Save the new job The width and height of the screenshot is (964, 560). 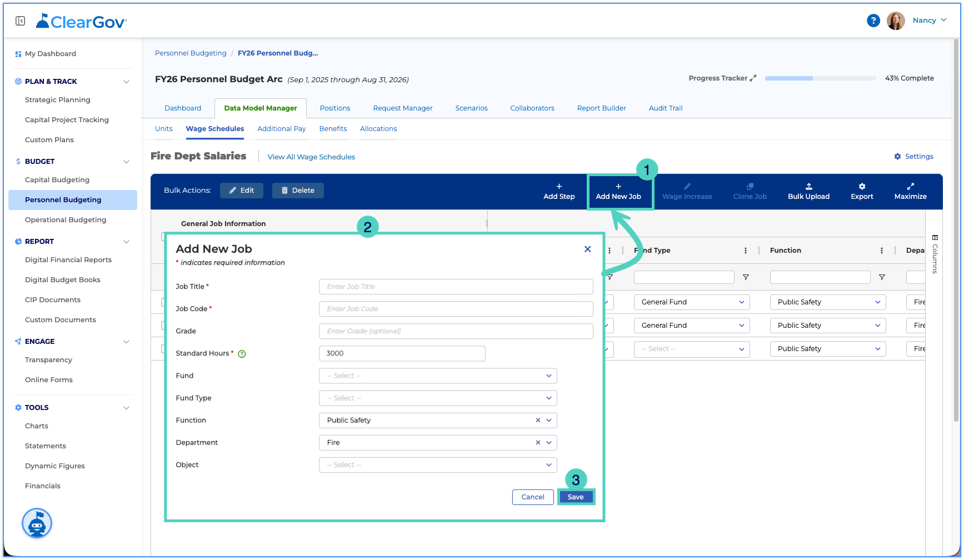click(576, 497)
